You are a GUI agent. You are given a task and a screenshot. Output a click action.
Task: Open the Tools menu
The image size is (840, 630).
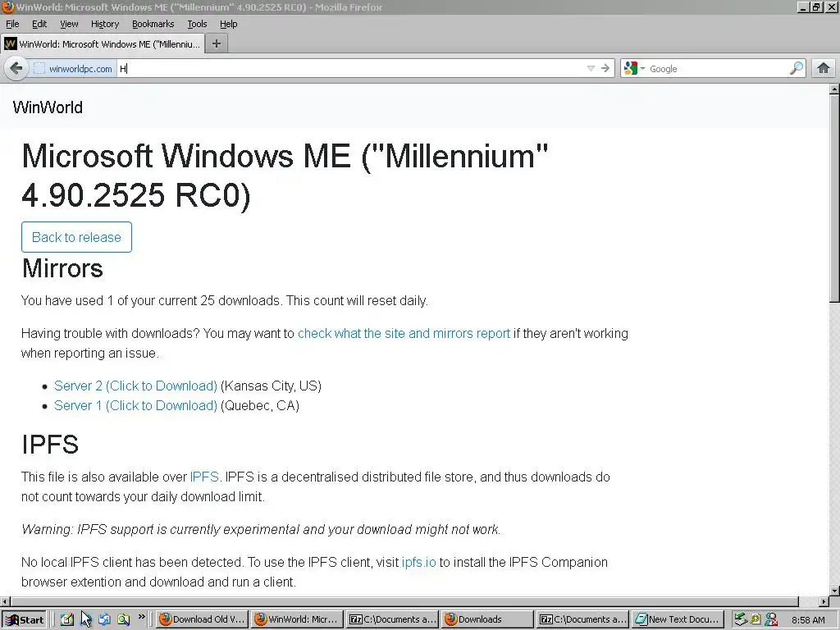[x=197, y=24]
